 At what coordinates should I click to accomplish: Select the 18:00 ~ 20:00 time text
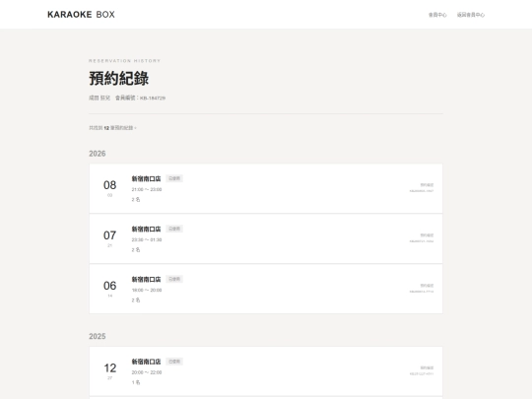147,290
